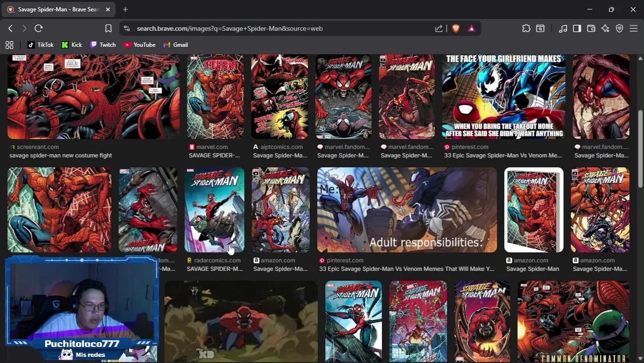Image resolution: width=644 pixels, height=363 pixels.
Task: Open the XD cartoon Spider-Man image
Action: tap(241, 322)
